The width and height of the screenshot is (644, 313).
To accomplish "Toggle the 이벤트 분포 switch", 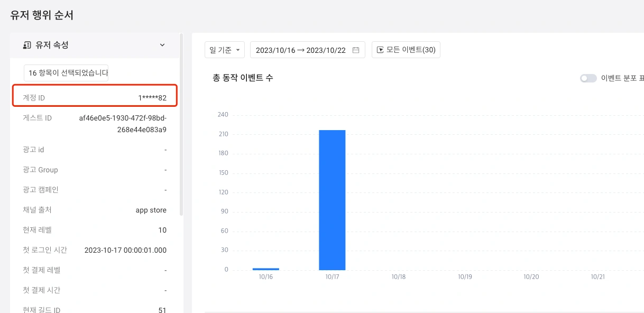I will (588, 78).
